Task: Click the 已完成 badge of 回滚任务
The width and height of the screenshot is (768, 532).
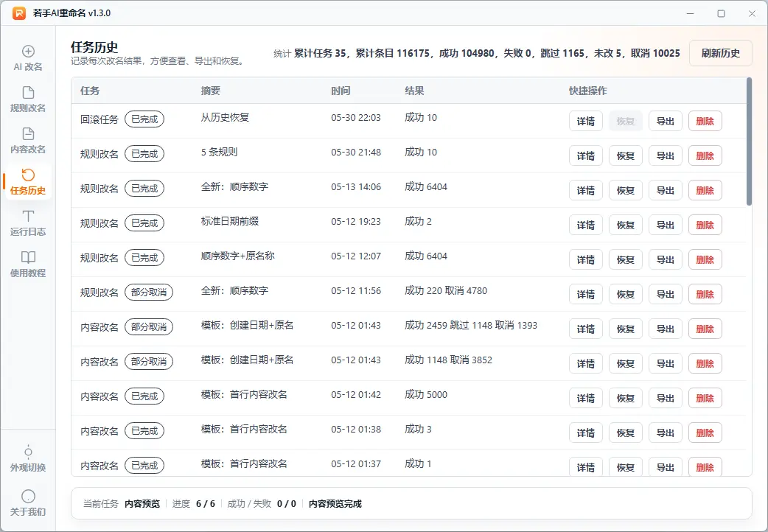Action: [144, 119]
